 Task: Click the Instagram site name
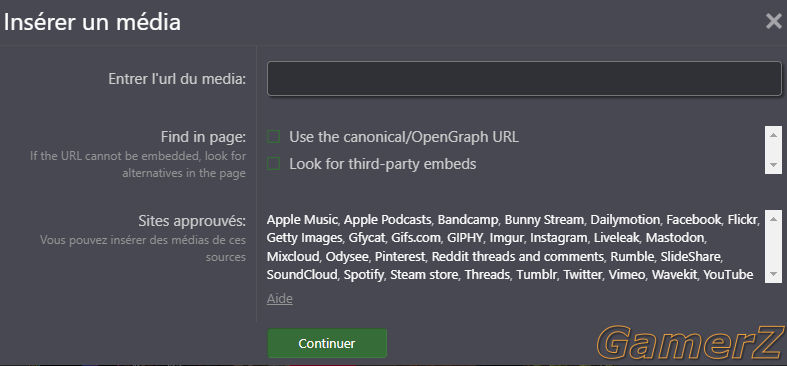tap(559, 237)
